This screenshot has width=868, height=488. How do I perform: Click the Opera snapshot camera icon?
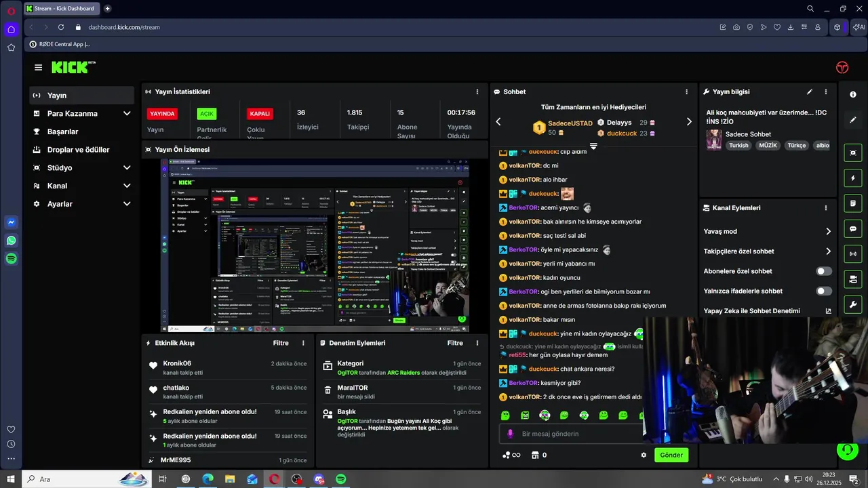coord(736,27)
